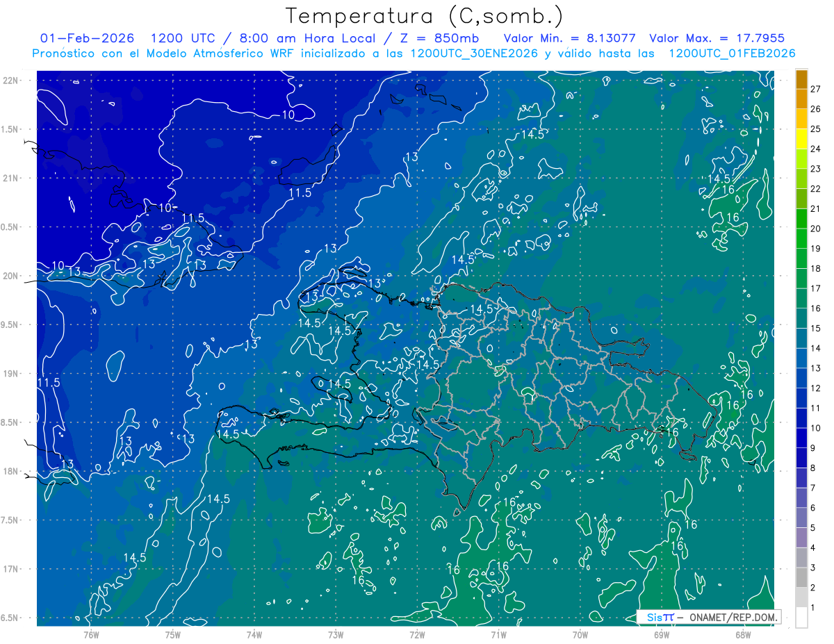Click the '18N' latitude axis label
Image resolution: width=834 pixels, height=644 pixels.
(11, 472)
